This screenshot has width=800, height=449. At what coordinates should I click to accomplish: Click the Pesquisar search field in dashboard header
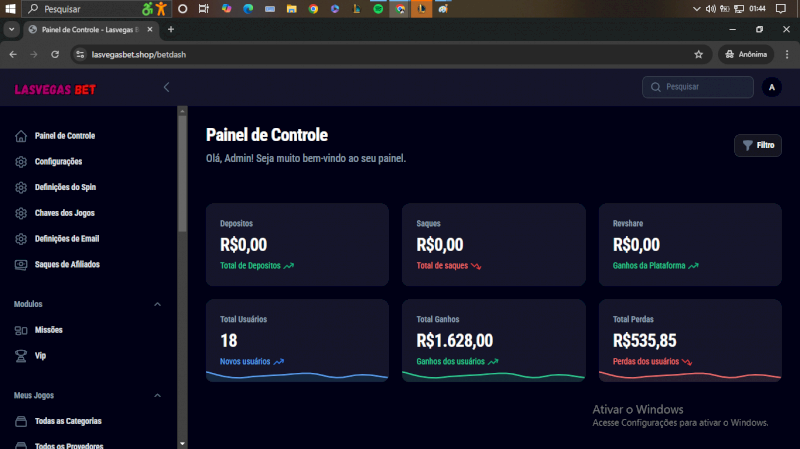coord(697,87)
